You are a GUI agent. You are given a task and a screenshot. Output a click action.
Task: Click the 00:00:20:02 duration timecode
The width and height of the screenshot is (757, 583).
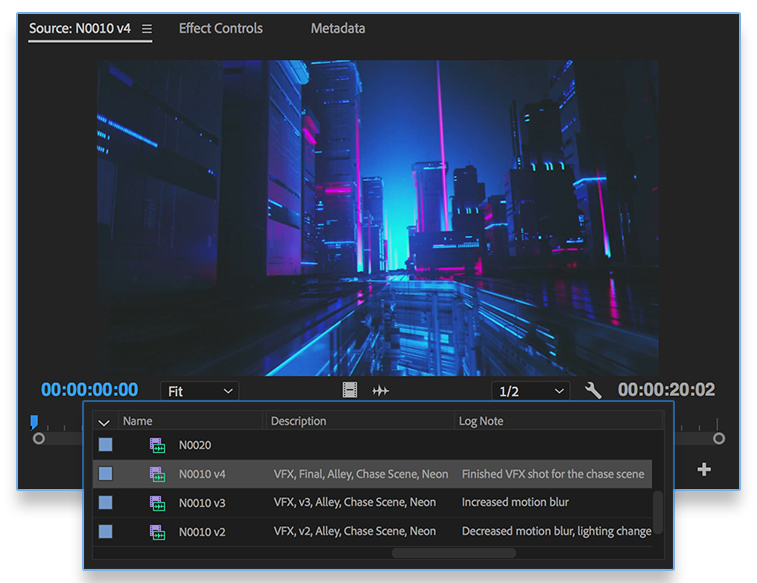666,389
